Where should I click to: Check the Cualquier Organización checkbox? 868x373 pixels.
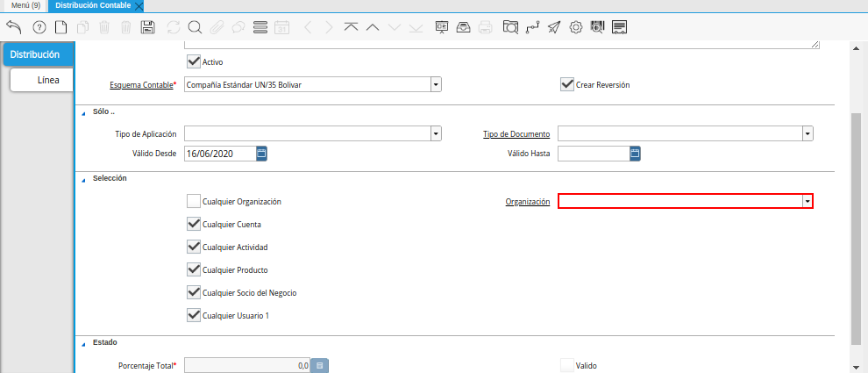pos(194,201)
